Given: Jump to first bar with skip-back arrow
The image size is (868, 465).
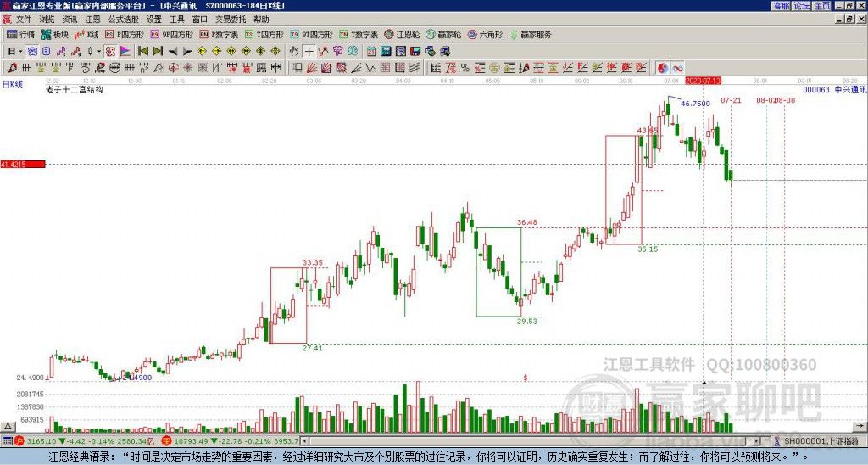Looking at the screenshot, I should coord(142,51).
